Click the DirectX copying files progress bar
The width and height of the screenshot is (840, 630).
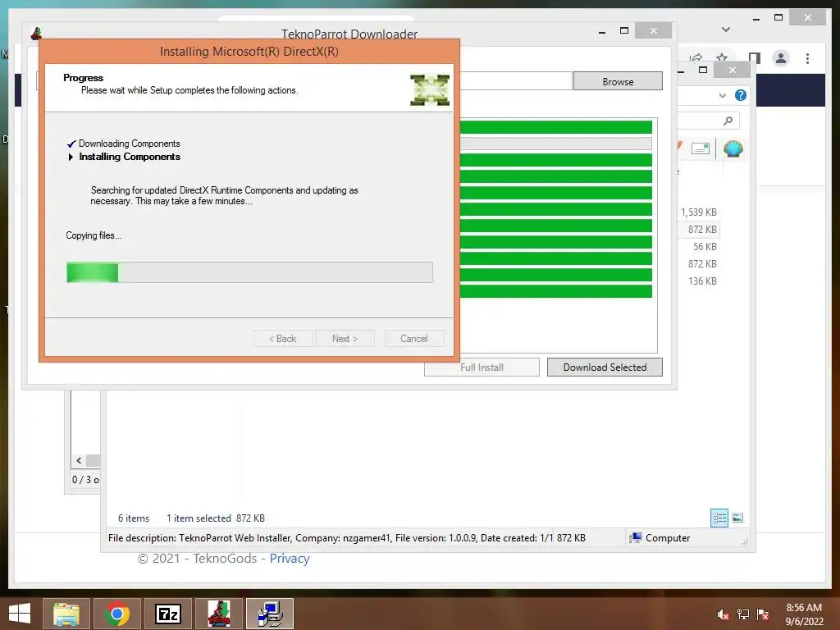coord(249,272)
